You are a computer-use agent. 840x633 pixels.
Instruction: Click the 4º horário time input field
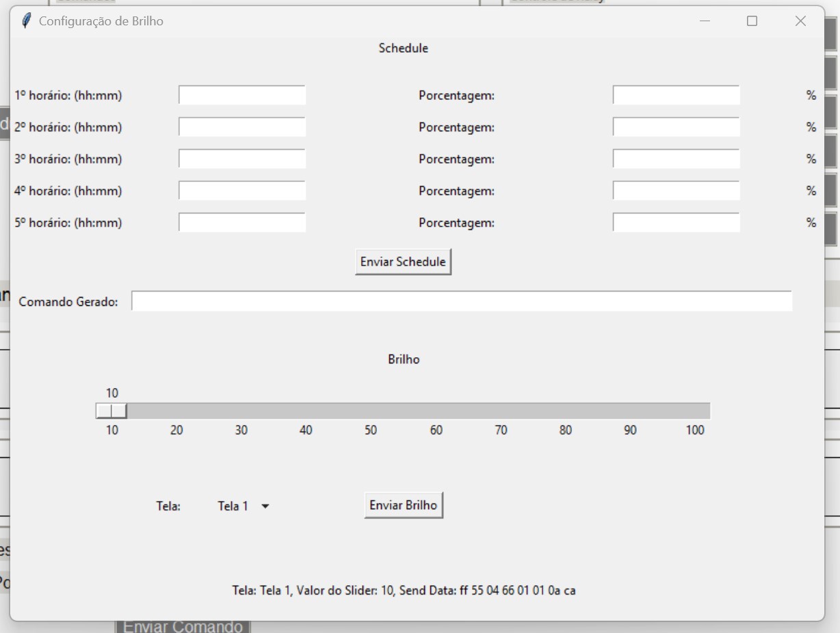click(x=242, y=190)
